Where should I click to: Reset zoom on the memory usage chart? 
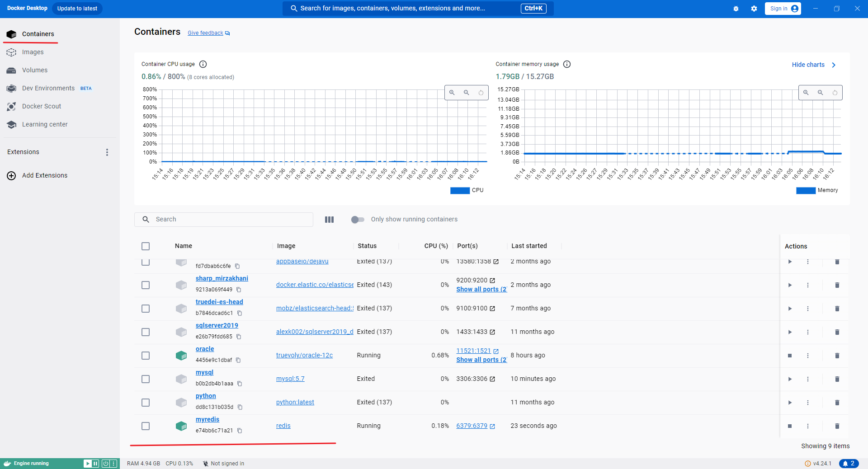point(835,93)
